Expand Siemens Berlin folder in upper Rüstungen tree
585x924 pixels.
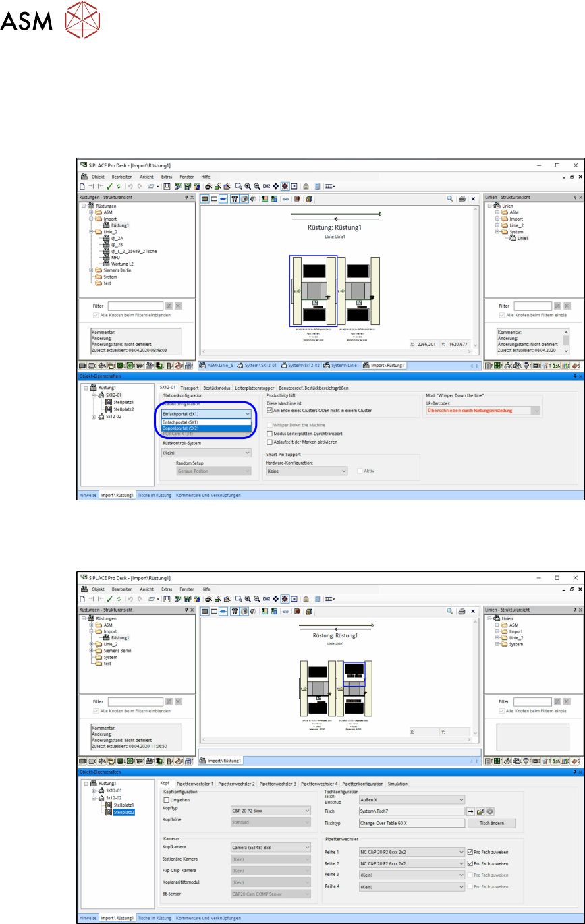(x=91, y=270)
